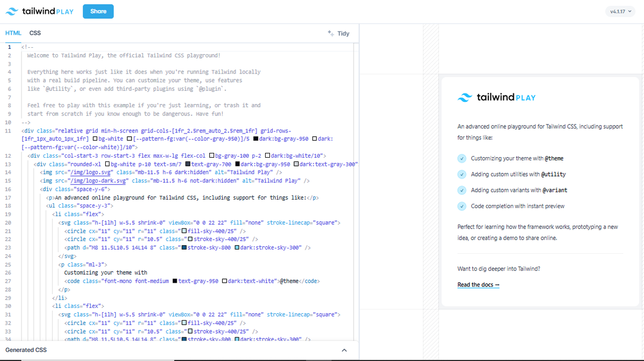Click the bg-white color swatch on line 11
644x361 pixels.
click(x=95, y=139)
